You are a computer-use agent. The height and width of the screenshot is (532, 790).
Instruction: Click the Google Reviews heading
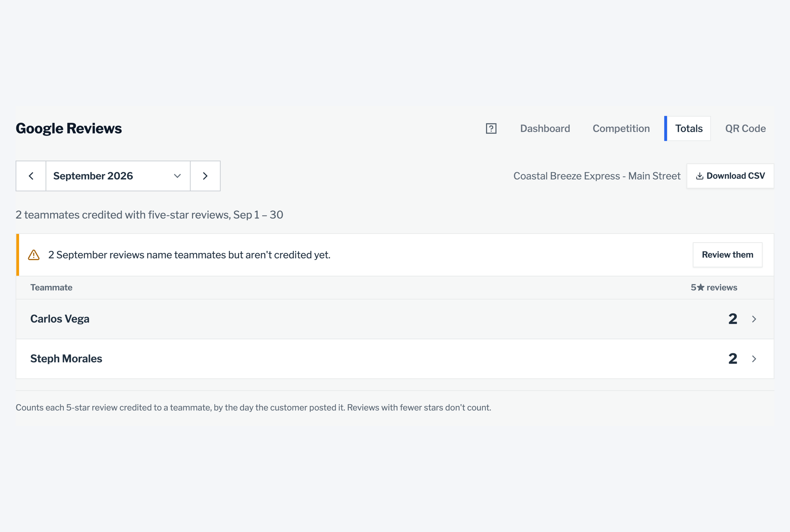[x=69, y=129]
